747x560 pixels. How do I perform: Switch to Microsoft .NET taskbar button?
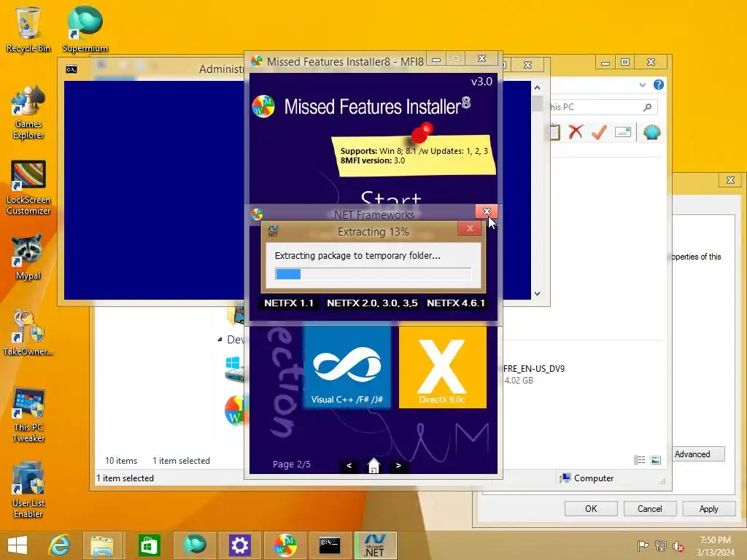click(x=376, y=545)
